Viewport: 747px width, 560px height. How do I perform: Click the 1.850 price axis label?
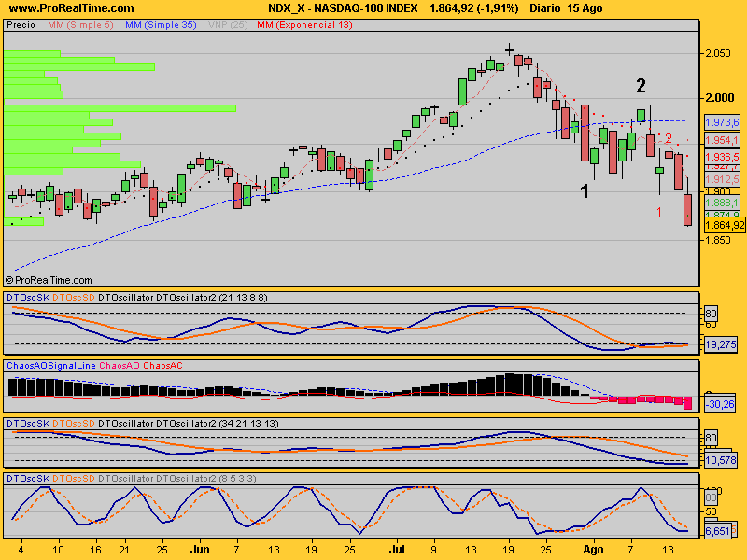tap(718, 240)
